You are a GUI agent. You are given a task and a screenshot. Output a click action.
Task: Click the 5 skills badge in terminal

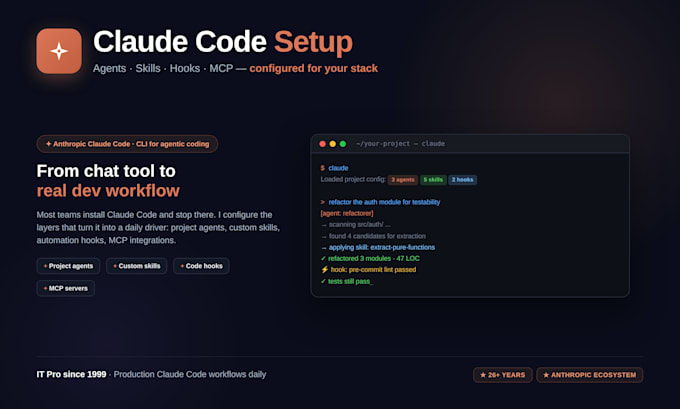point(433,180)
